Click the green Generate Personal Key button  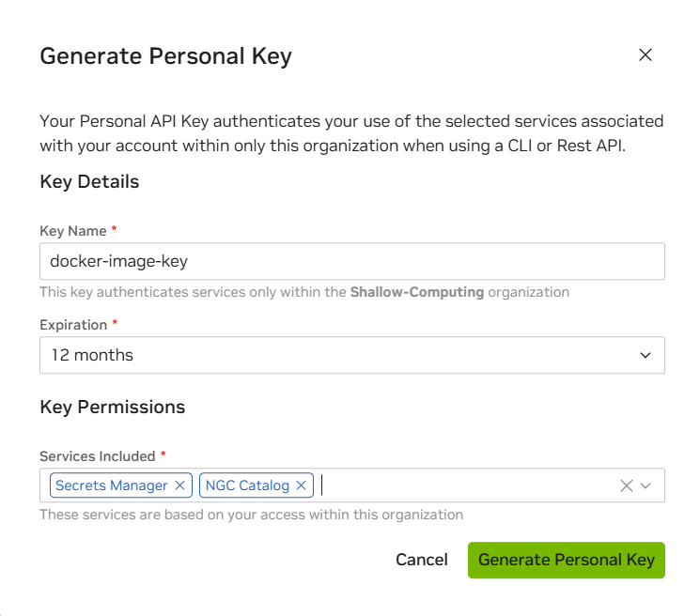click(566, 561)
